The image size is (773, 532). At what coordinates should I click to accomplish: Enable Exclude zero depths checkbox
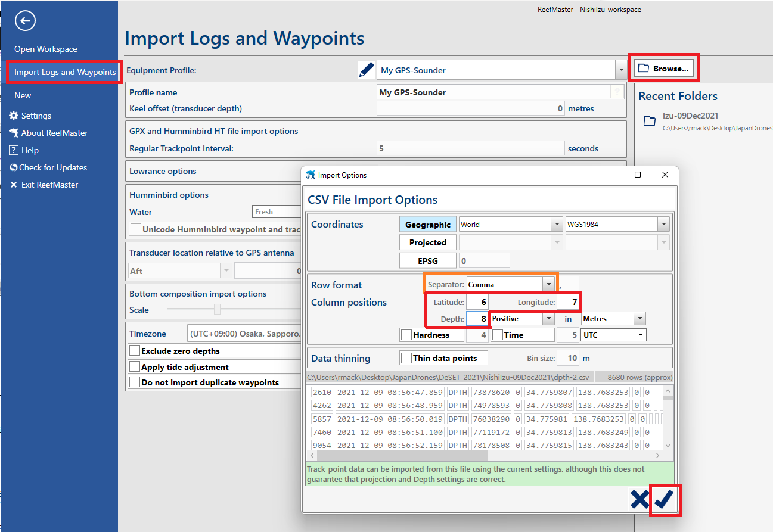135,351
